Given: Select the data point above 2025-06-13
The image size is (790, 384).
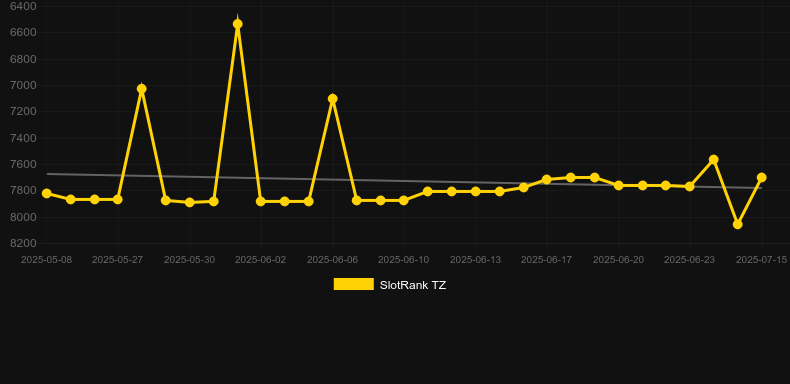Looking at the screenshot, I should [x=476, y=191].
